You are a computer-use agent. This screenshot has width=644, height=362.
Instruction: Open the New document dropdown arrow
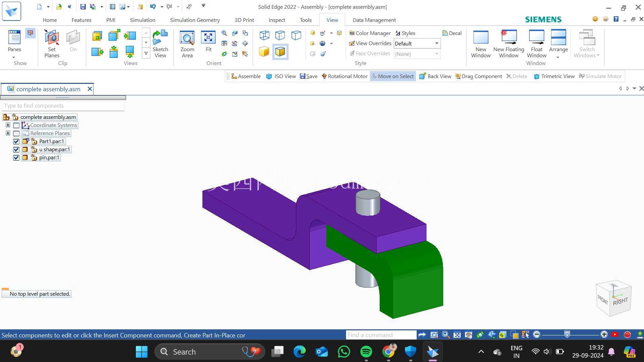click(48, 6)
